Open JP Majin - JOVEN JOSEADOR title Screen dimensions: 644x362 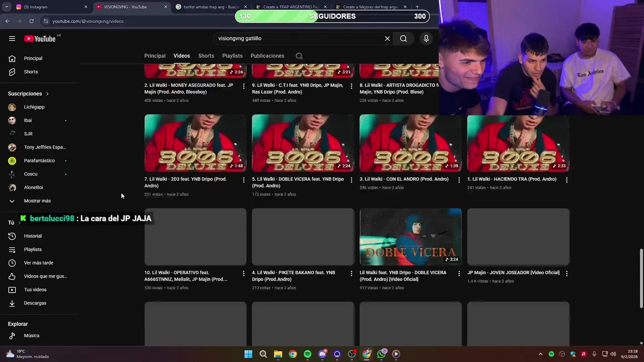(x=513, y=273)
